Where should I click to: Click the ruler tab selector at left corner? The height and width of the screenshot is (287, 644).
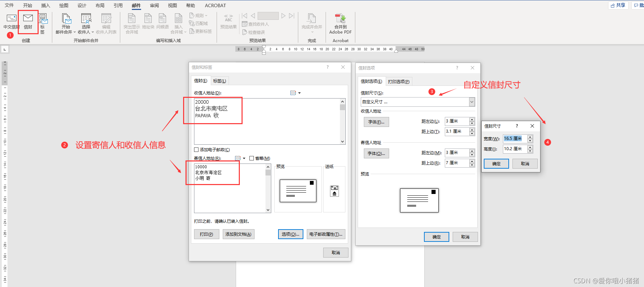5,50
